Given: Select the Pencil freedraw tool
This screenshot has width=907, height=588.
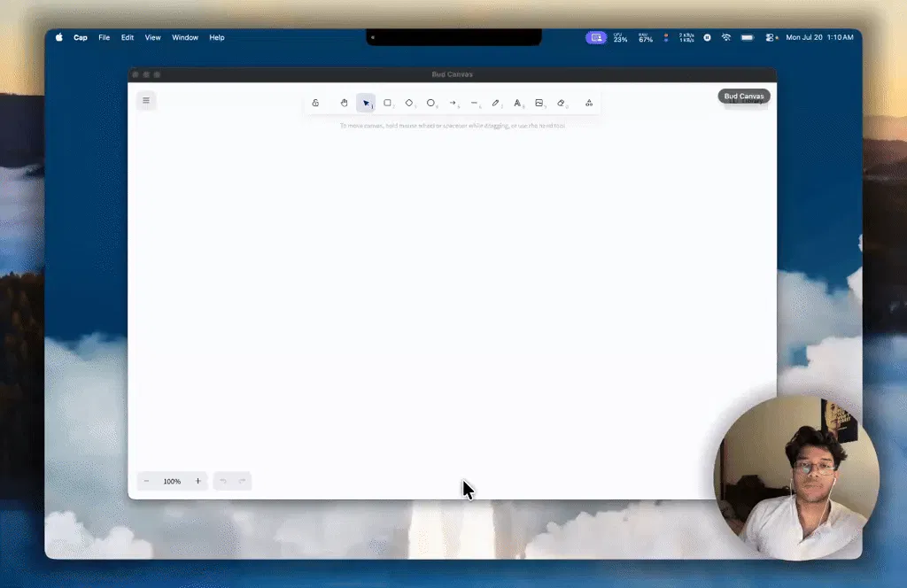Looking at the screenshot, I should (496, 103).
